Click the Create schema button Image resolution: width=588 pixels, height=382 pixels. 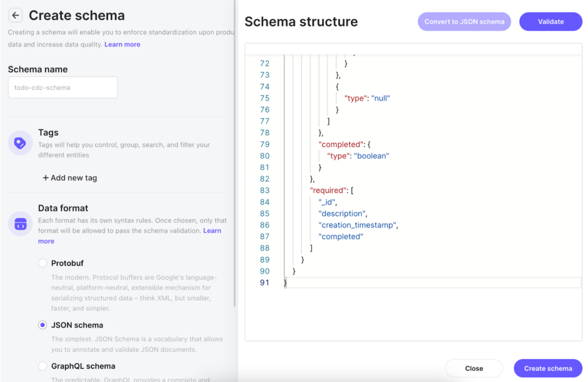click(x=547, y=368)
